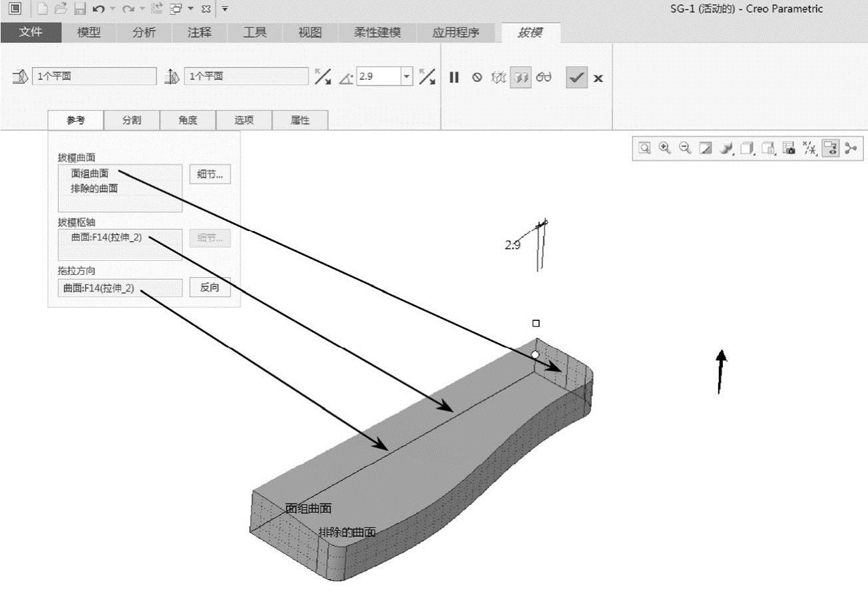Expand the draft angle value dropdown
This screenshot has width=868, height=592.
tap(407, 77)
